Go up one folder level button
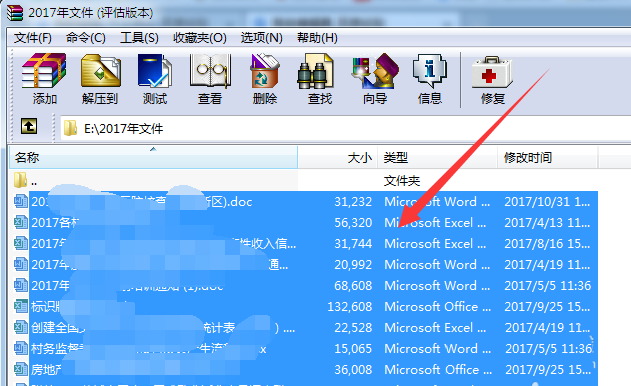Viewport: 631px width, 386px height. 29,126
